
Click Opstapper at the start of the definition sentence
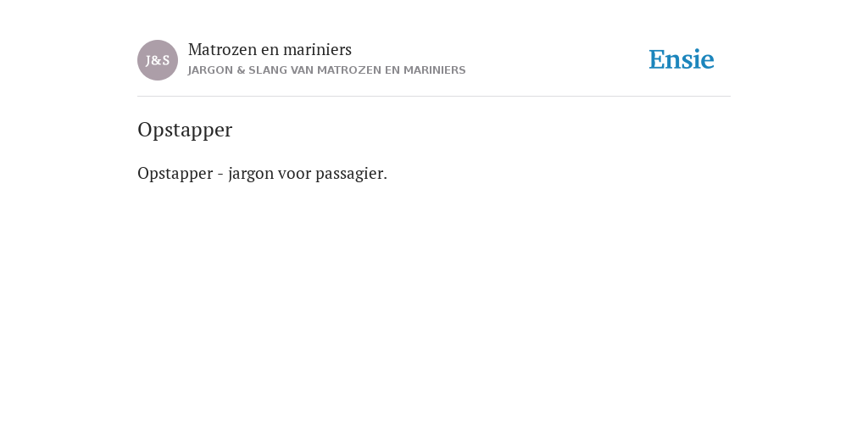click(175, 174)
